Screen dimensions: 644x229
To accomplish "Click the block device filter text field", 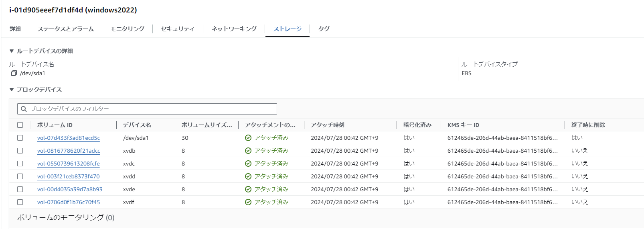I will pyautogui.click(x=152, y=109).
